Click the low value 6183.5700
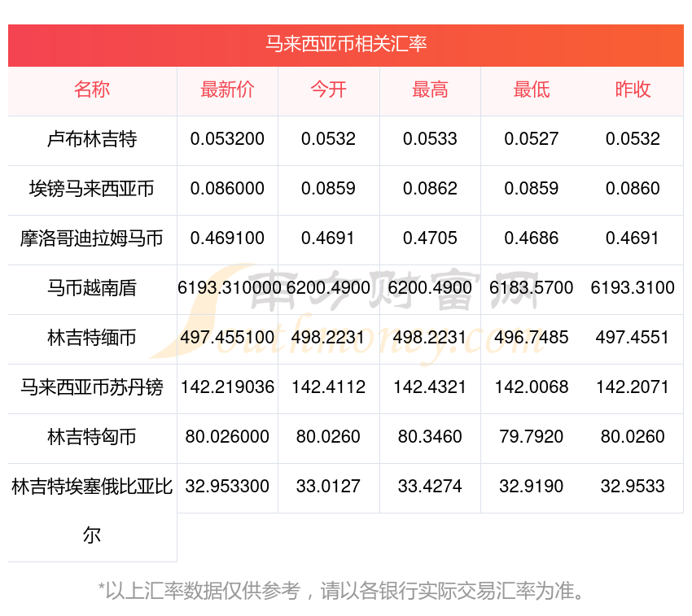The image size is (692, 616). [532, 288]
